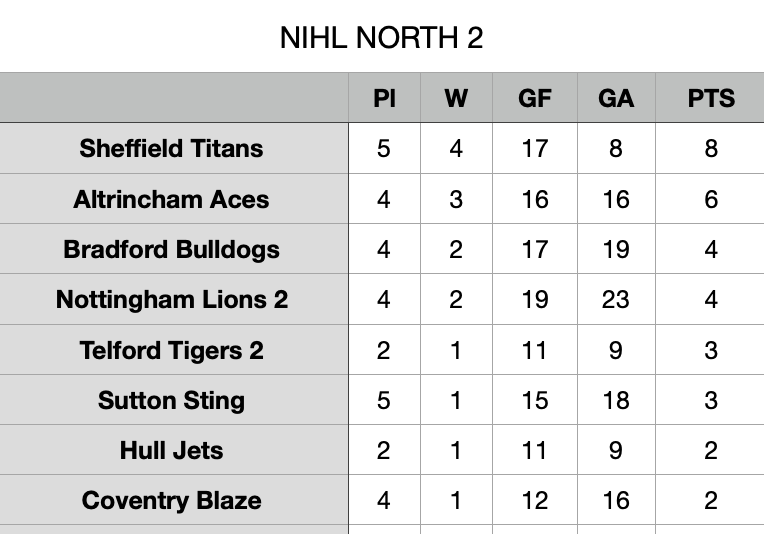
Task: Select the Nottingham Lions 2 team cell
Action: click(x=172, y=299)
